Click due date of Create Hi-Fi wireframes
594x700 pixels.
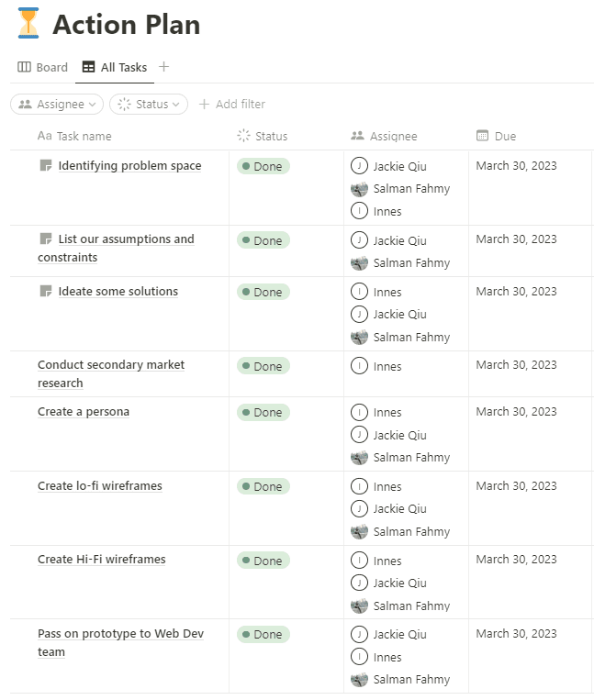(516, 560)
